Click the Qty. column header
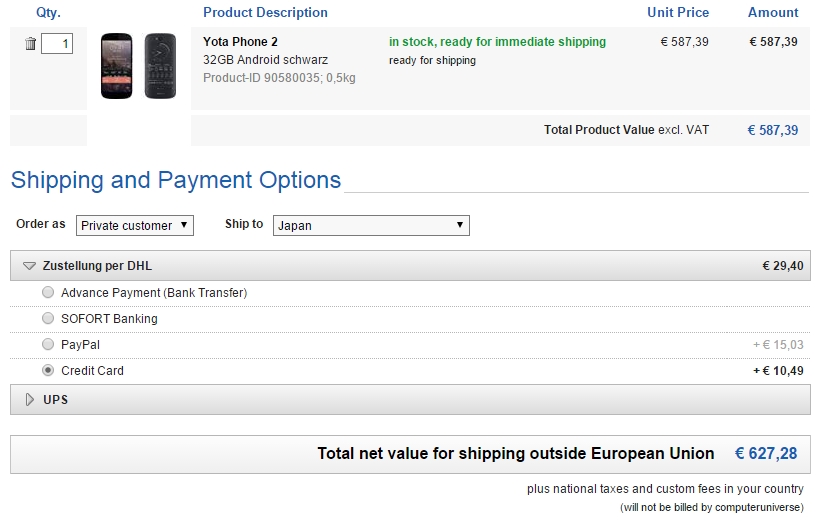 48,13
